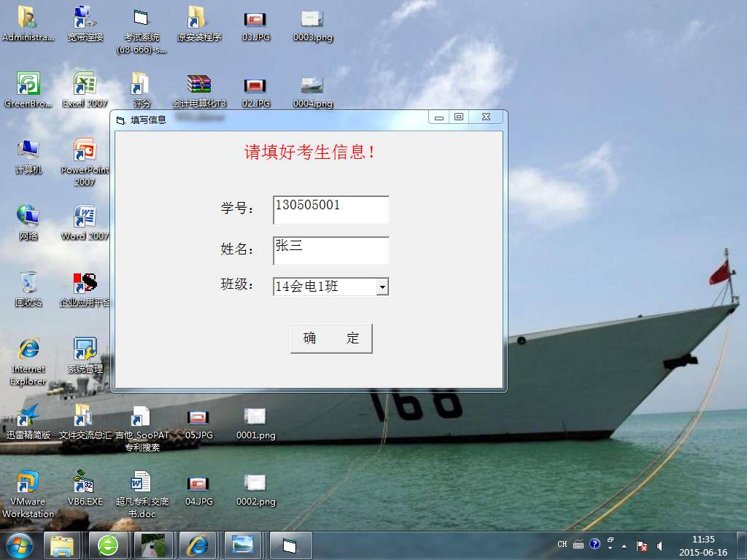Image resolution: width=747 pixels, height=560 pixels.
Task: Click the Internet Explorer desktop icon
Action: coord(28,350)
